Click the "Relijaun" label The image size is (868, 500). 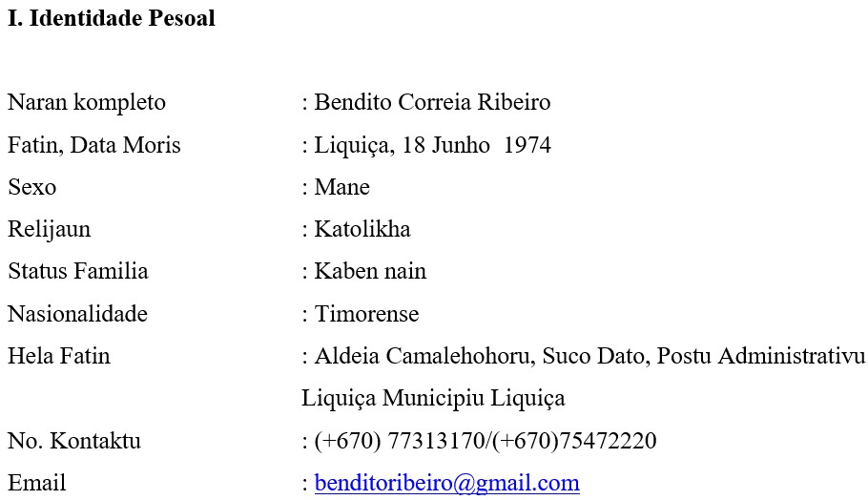50,230
